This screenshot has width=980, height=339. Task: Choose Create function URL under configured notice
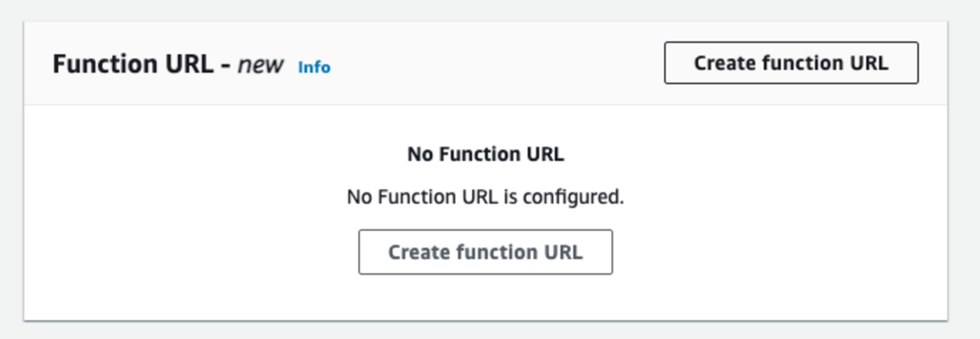click(x=485, y=252)
